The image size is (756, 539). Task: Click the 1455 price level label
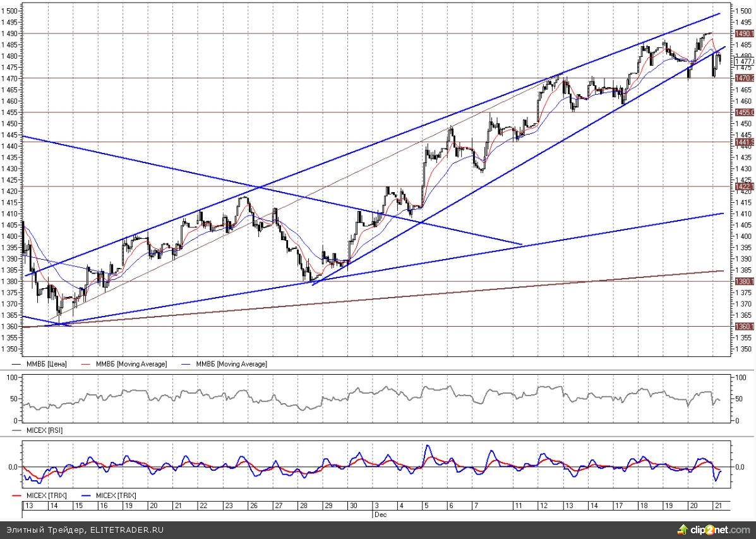click(743, 112)
